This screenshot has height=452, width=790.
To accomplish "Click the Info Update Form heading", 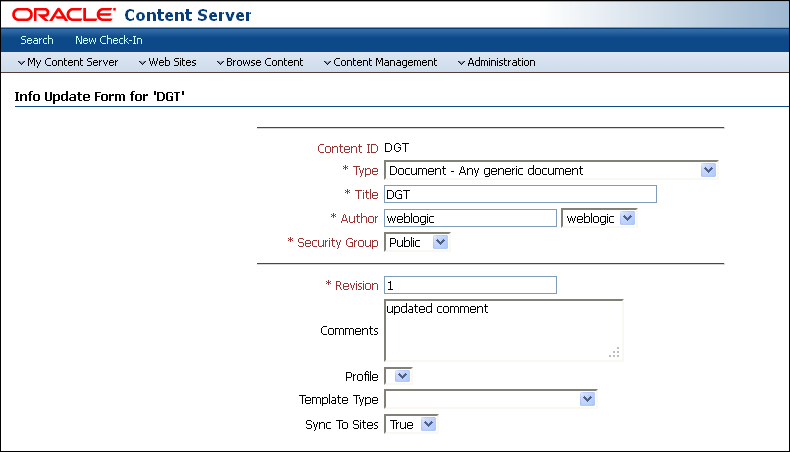I will (100, 97).
